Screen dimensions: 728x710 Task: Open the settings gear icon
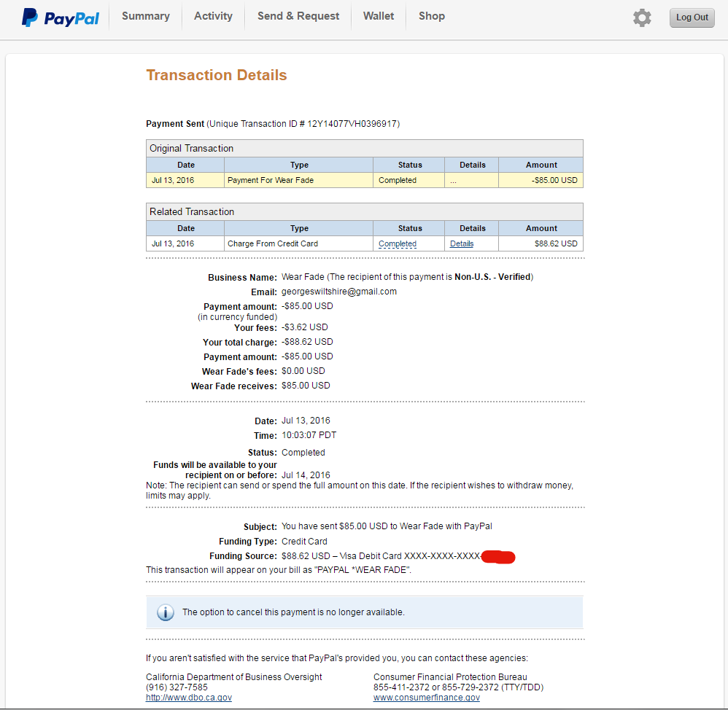coord(642,17)
